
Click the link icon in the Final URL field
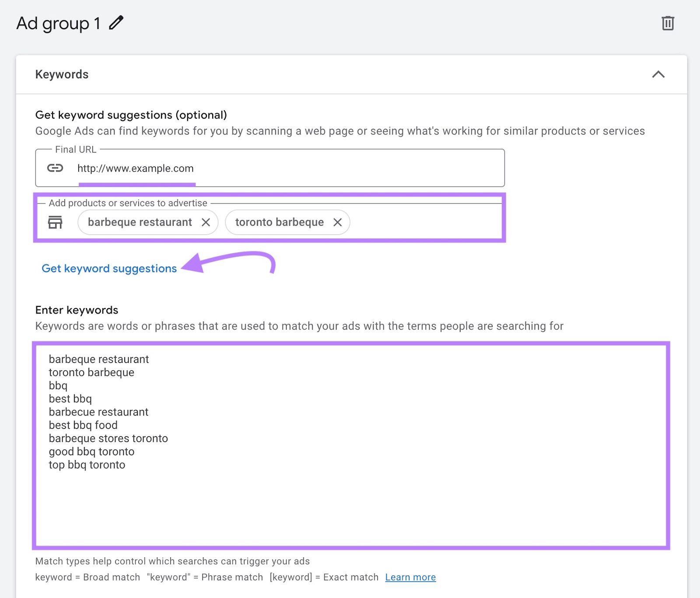tap(56, 168)
